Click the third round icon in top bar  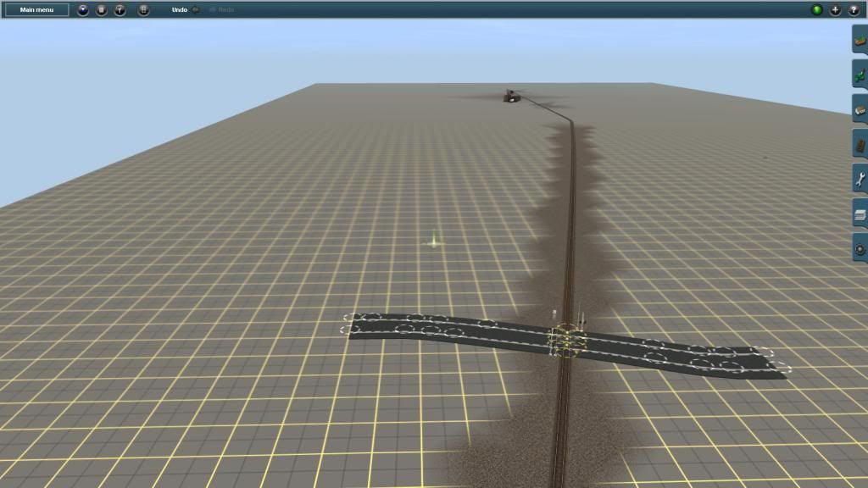(120, 10)
